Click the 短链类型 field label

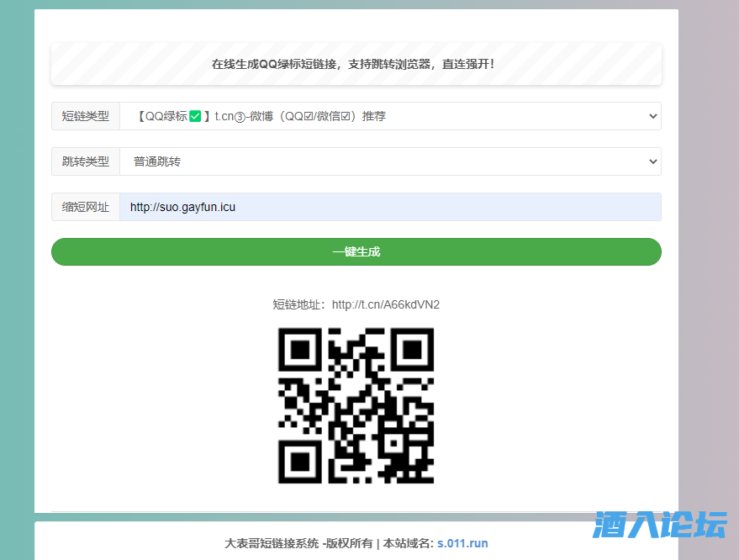(x=86, y=116)
